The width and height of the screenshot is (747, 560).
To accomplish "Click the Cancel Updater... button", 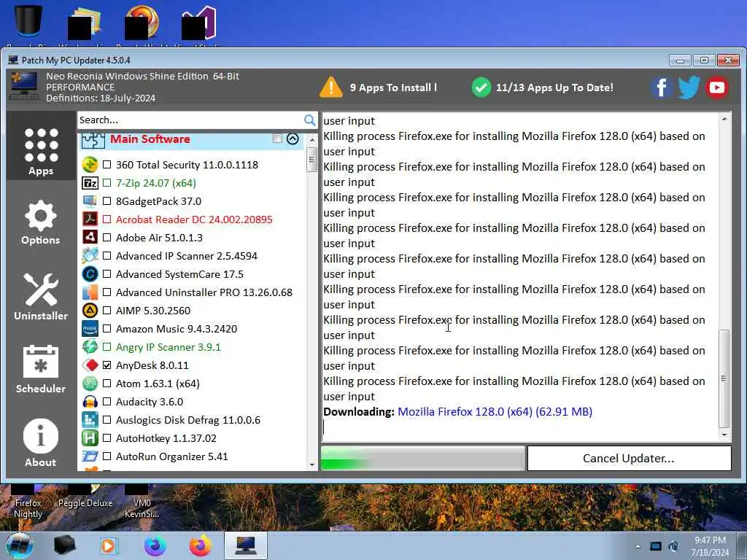I will [629, 458].
